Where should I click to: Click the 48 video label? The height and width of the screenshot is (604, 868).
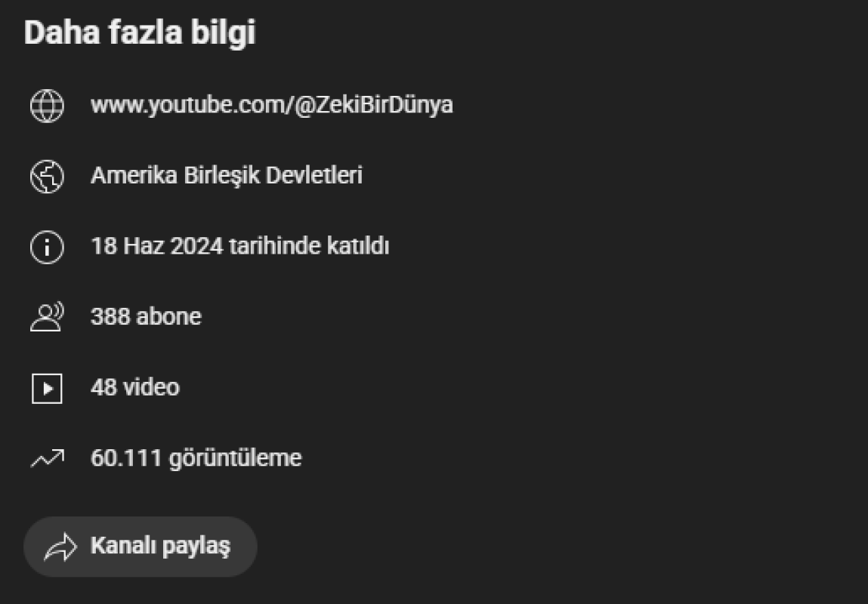coord(135,387)
